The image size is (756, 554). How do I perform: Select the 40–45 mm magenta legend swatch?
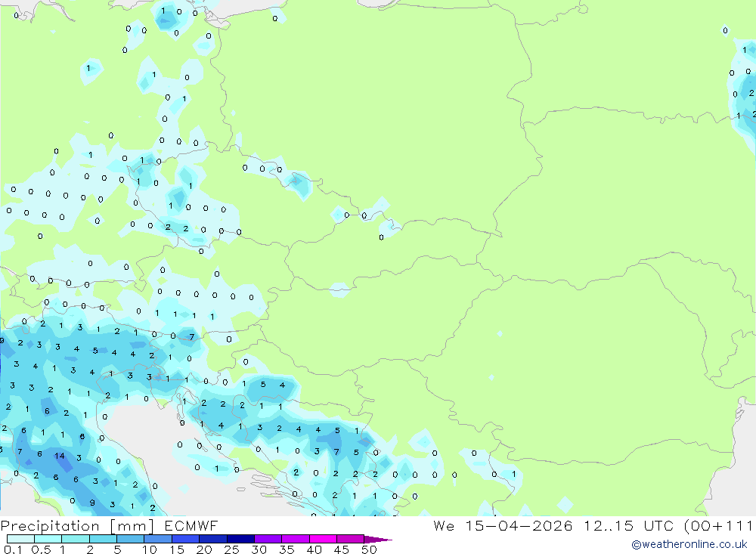(x=323, y=539)
